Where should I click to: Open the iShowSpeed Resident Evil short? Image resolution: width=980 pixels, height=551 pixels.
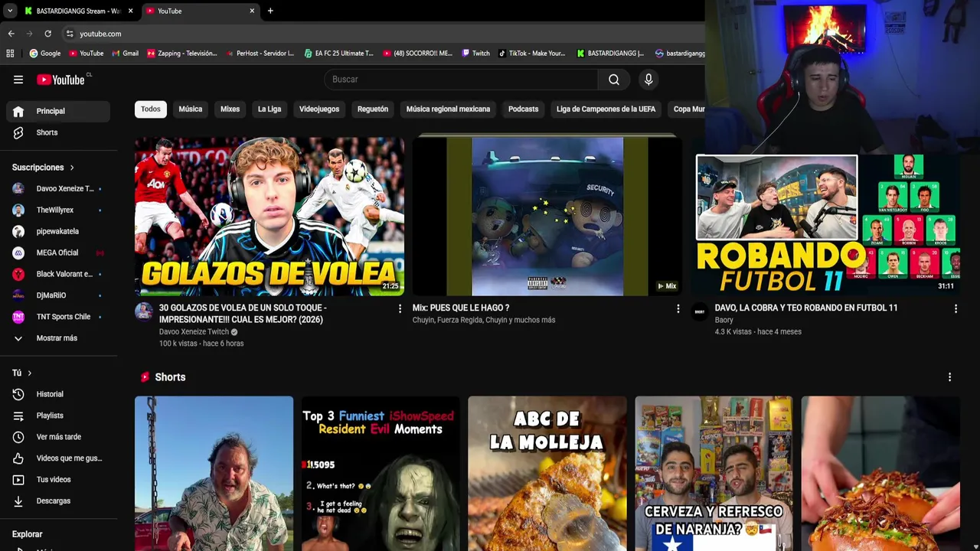[381, 473]
